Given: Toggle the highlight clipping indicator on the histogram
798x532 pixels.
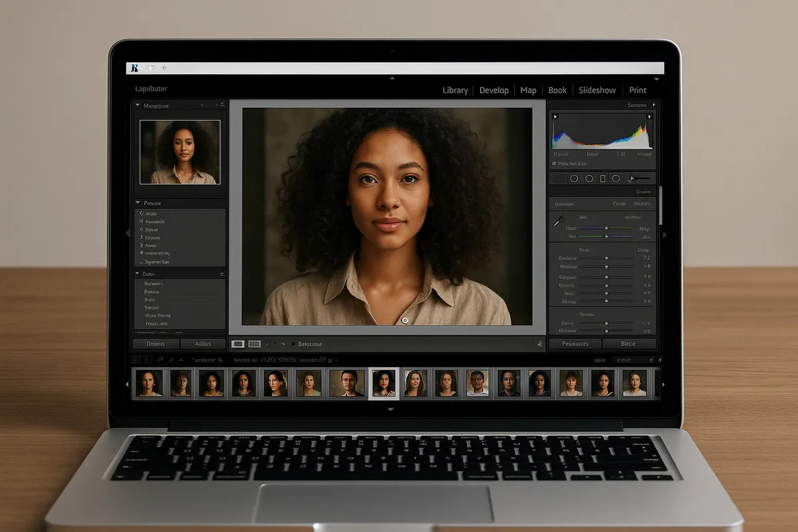Looking at the screenshot, I should point(650,116).
